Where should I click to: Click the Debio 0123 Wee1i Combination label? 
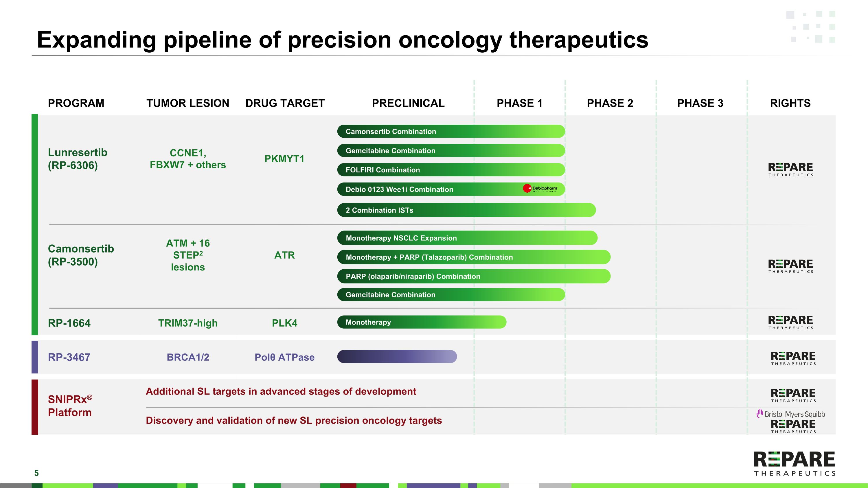[x=399, y=189]
